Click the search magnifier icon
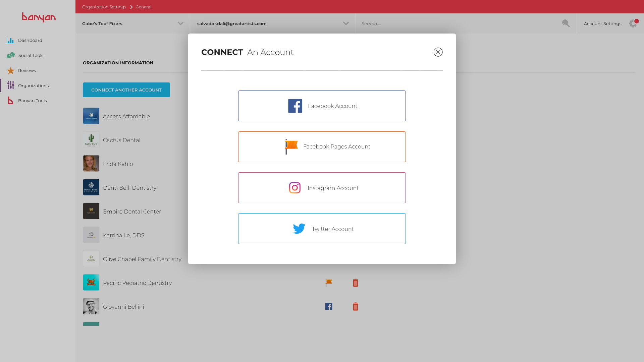Viewport: 644px width, 362px height. point(566,23)
